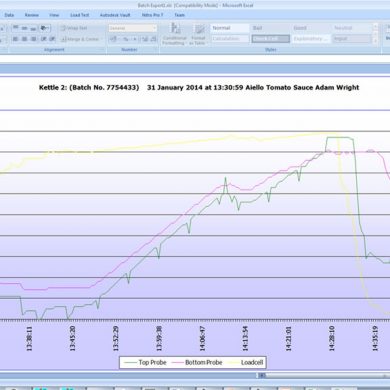The width and height of the screenshot is (390, 390).
Task: Open the text Orientation options
Action: point(45,28)
